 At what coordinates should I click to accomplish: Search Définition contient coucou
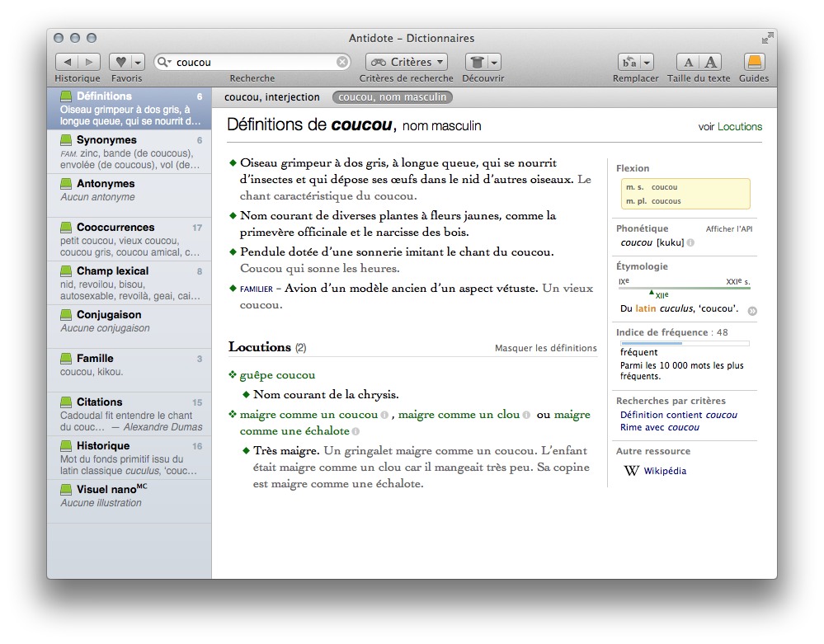(679, 415)
